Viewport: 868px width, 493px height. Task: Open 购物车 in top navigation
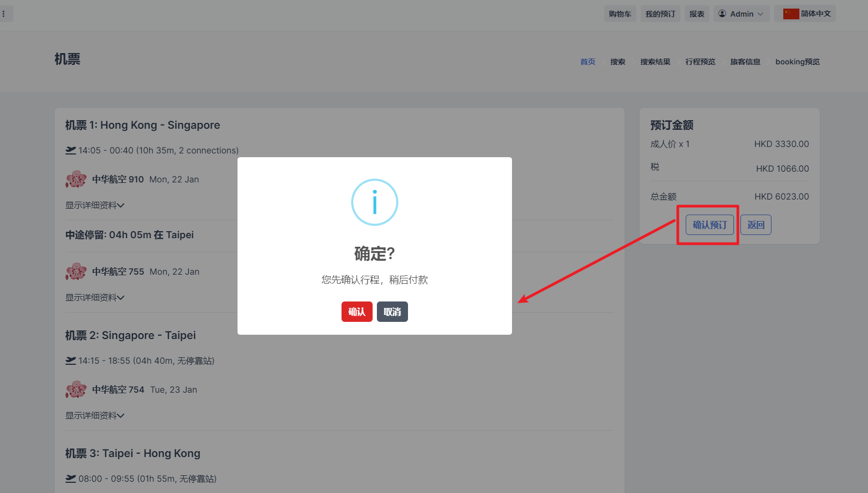click(x=620, y=14)
